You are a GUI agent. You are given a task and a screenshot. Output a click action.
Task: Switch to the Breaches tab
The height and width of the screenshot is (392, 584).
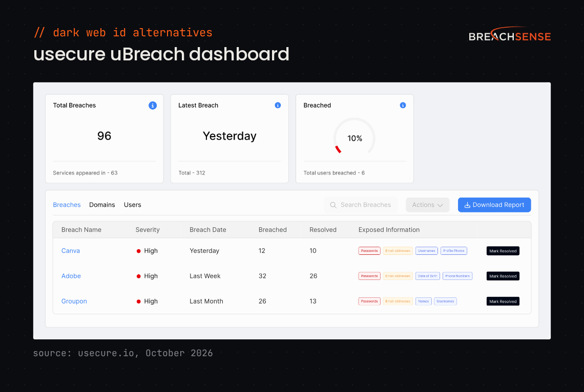(67, 205)
